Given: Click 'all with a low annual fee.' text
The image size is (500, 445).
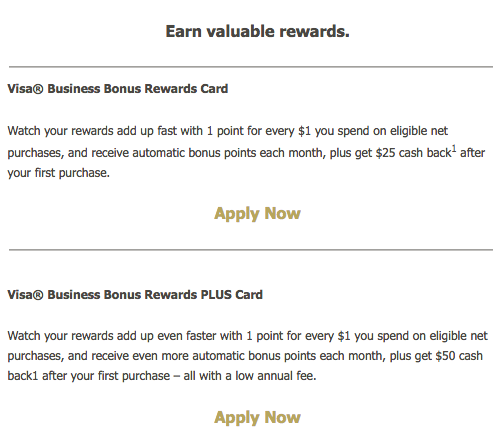Looking at the screenshot, I should (x=250, y=376).
